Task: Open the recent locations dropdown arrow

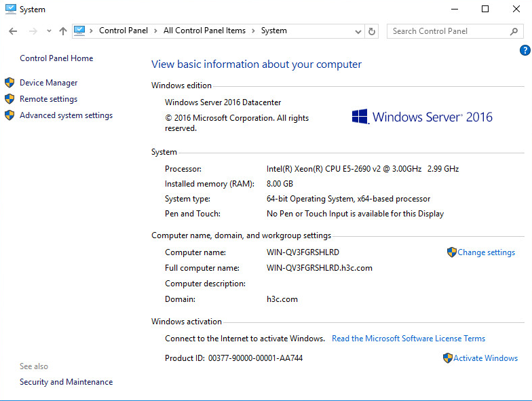Action: point(49,31)
